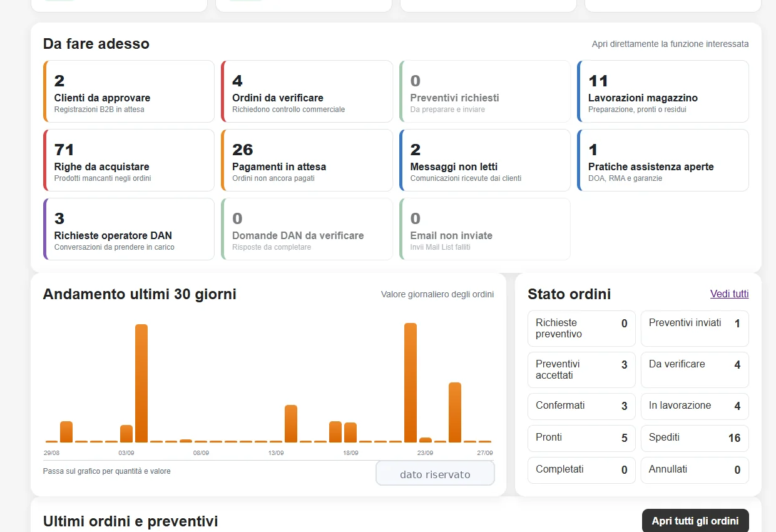Select the In lavorazione status tile

point(695,406)
